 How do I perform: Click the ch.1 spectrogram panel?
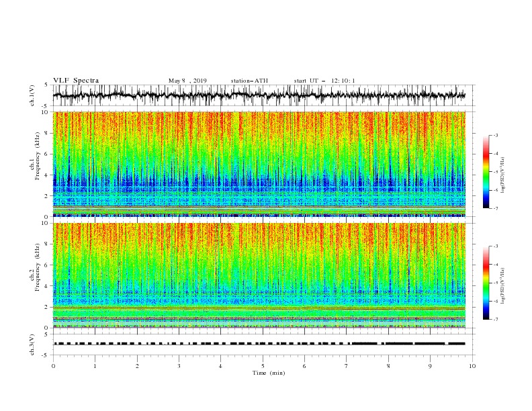point(259,164)
